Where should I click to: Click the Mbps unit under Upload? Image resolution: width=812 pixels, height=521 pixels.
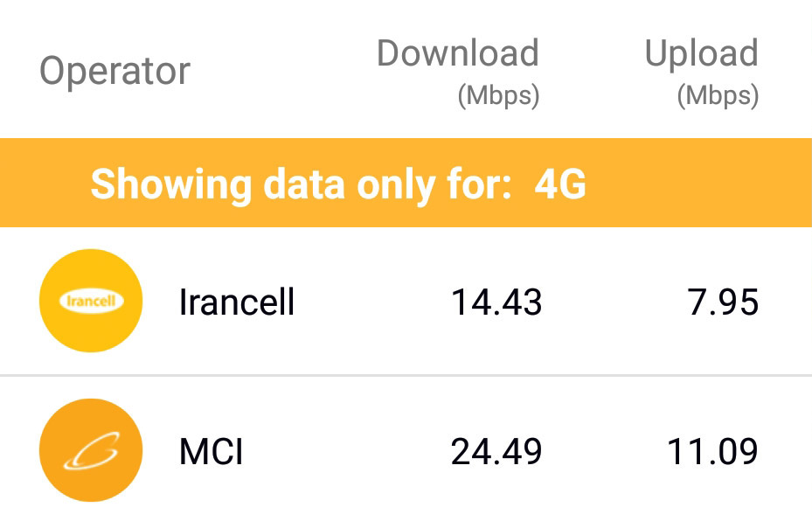(x=718, y=95)
